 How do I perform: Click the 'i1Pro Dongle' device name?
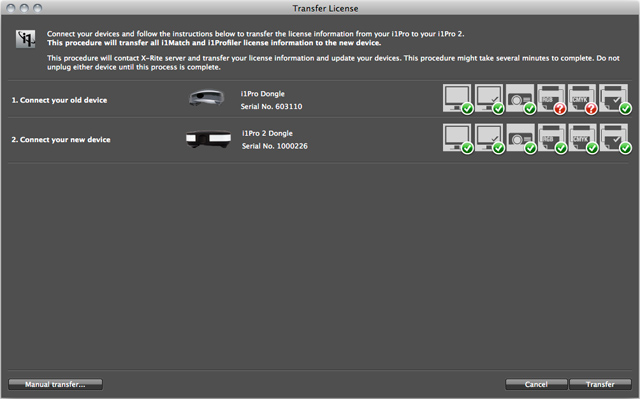pyautogui.click(x=262, y=93)
